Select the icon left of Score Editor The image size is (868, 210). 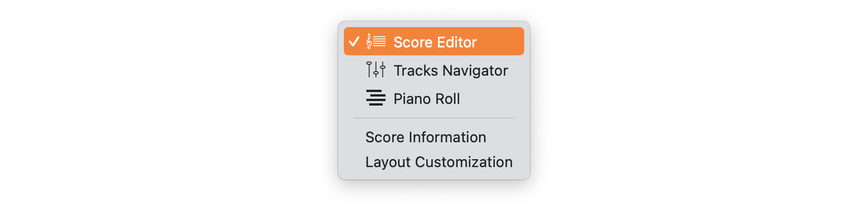coord(376,42)
